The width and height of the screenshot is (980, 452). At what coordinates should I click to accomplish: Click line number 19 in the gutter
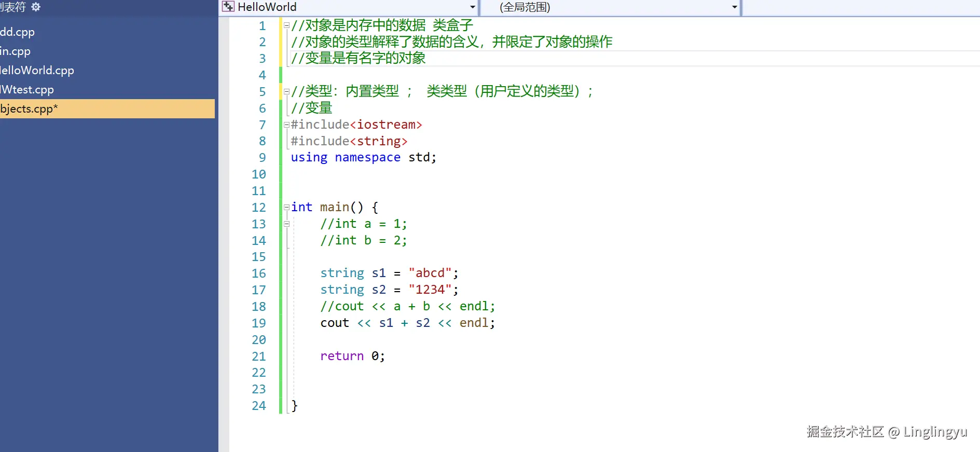(259, 323)
